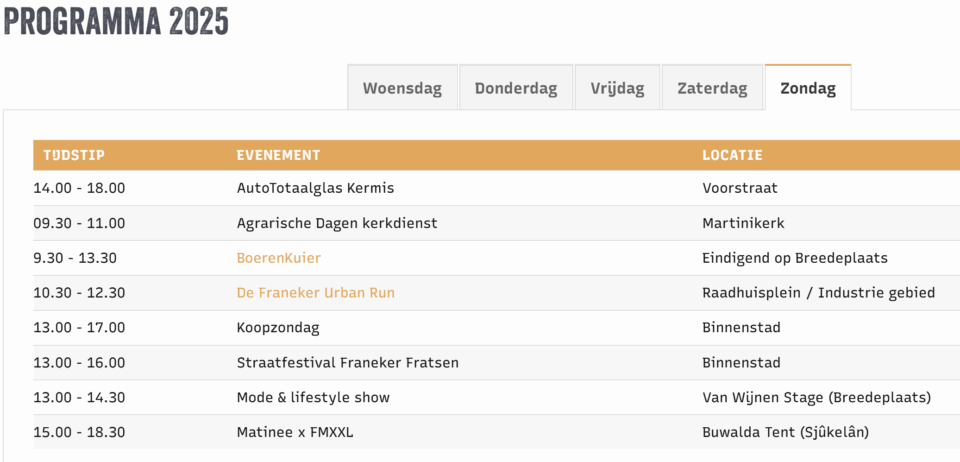Image resolution: width=960 pixels, height=462 pixels.
Task: Open the BoerenKuier event link
Action: click(x=279, y=258)
